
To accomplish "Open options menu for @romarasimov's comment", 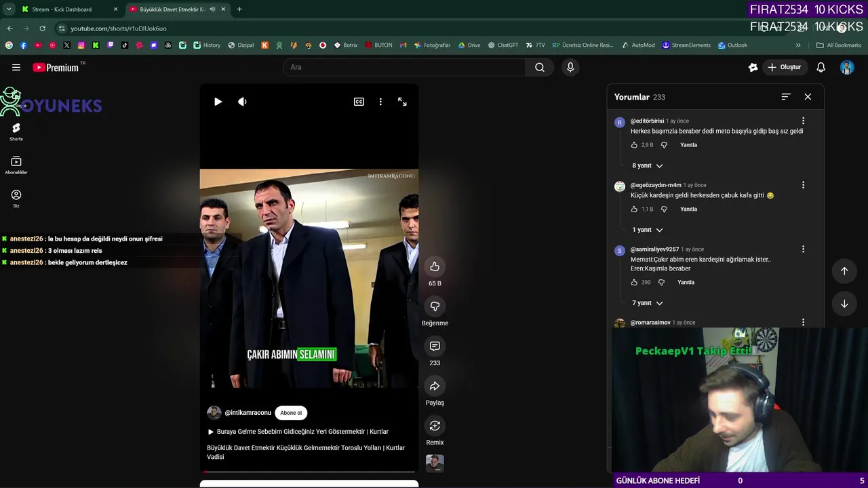I will [x=803, y=323].
